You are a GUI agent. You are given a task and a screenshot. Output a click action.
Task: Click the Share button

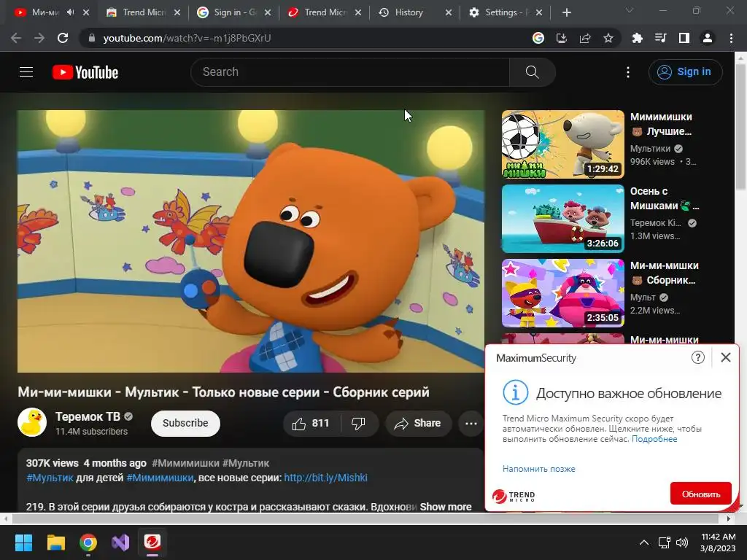pyautogui.click(x=418, y=424)
